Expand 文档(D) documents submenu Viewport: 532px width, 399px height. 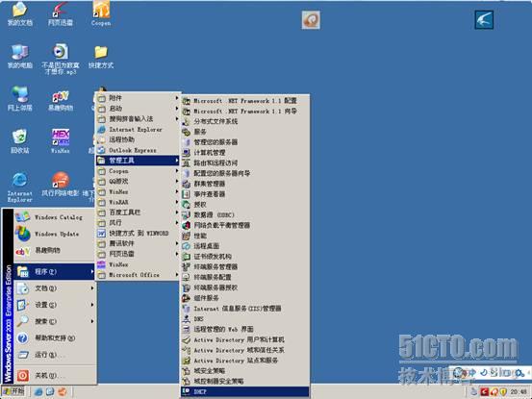[54, 288]
